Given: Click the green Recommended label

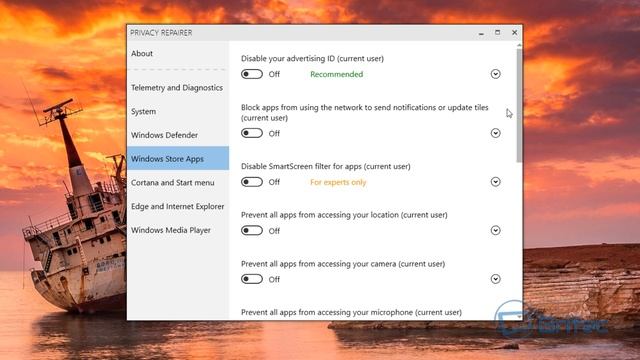Looking at the screenshot, I should tap(336, 74).
